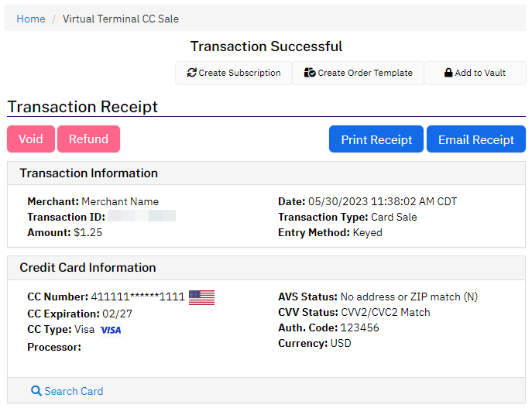
Task: Go to Home breadcrumb link
Action: pyautogui.click(x=31, y=19)
